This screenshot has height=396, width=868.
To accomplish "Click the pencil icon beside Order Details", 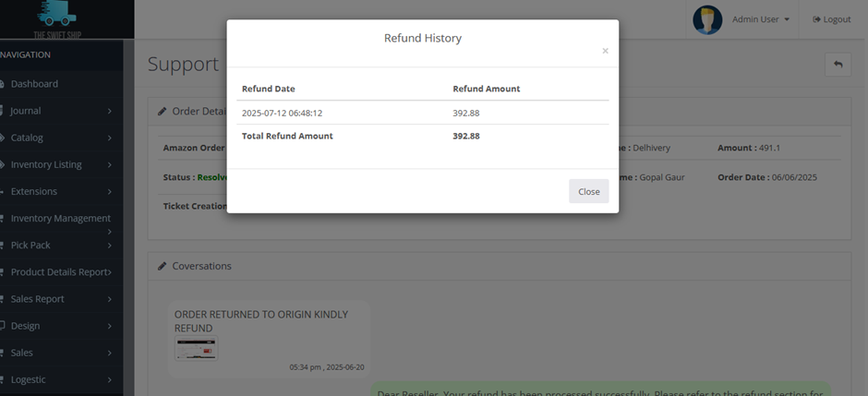I will click(x=163, y=111).
